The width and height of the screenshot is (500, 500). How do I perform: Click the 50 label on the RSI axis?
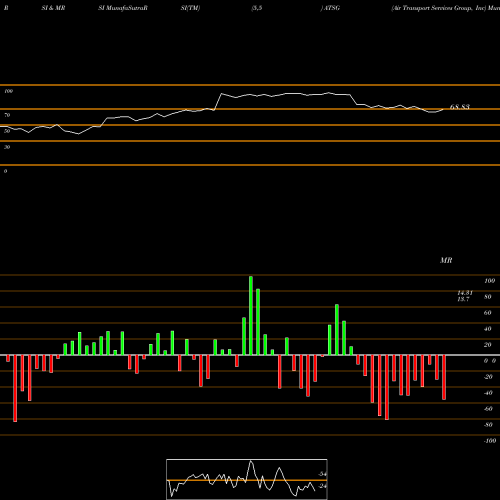click(7, 131)
